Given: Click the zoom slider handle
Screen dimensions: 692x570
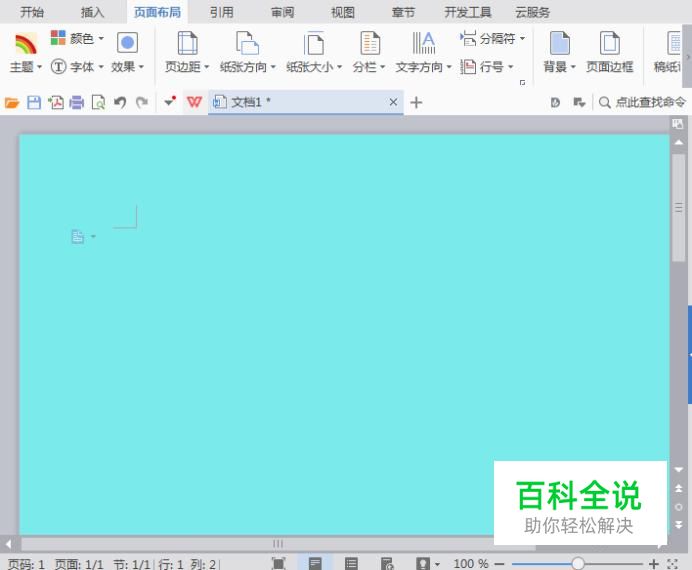Looking at the screenshot, I should click(x=578, y=563).
